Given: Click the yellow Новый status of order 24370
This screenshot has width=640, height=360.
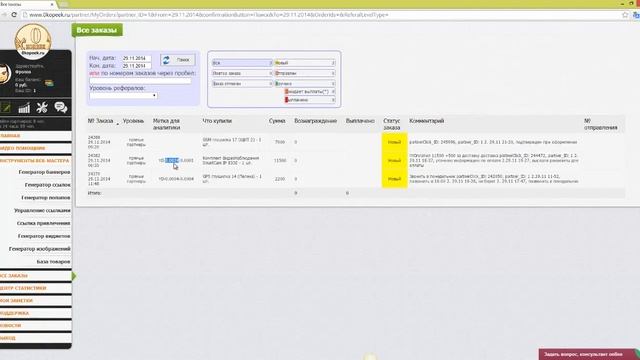Looking at the screenshot, I should click(394, 179).
